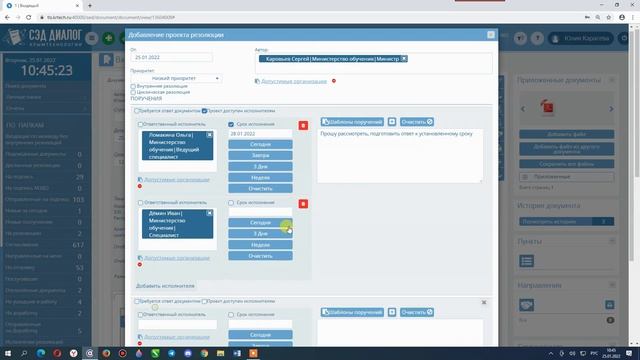Delete the Ломакина Ольга executor row
Image resolution: width=640 pixels, height=360 pixels.
click(303, 125)
